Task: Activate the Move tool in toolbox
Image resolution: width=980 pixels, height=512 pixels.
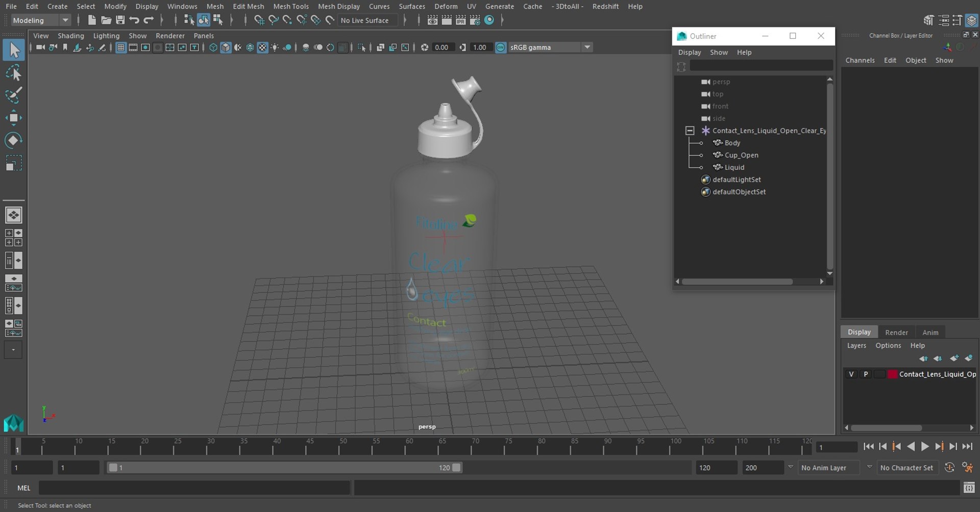Action: pos(14,118)
